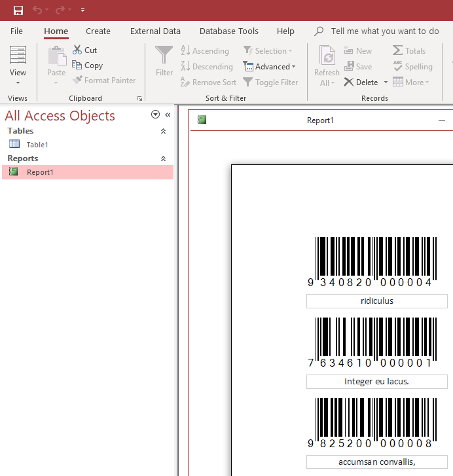Click the 'Integer eu lacus.' text box
This screenshot has height=476, width=453.
(x=377, y=381)
